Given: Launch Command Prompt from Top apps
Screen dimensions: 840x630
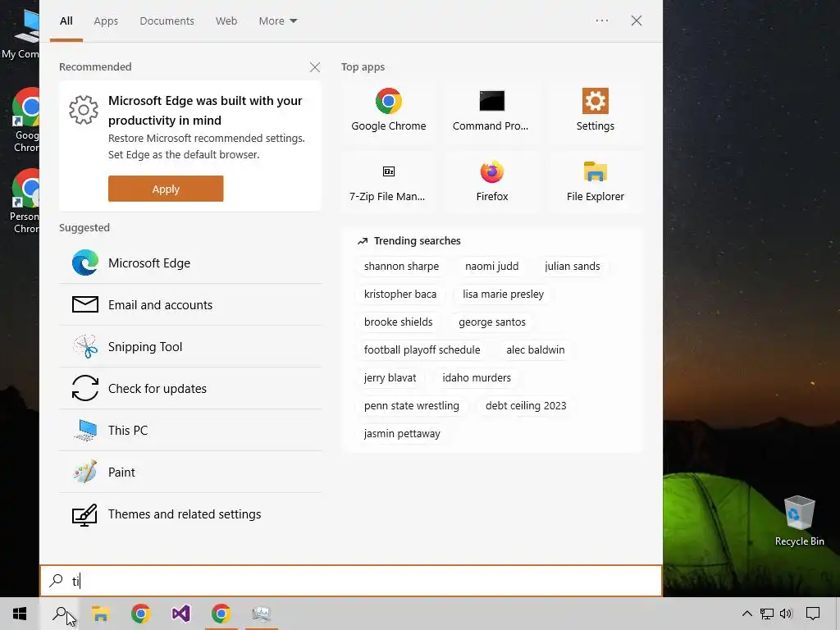Looking at the screenshot, I should (491, 111).
